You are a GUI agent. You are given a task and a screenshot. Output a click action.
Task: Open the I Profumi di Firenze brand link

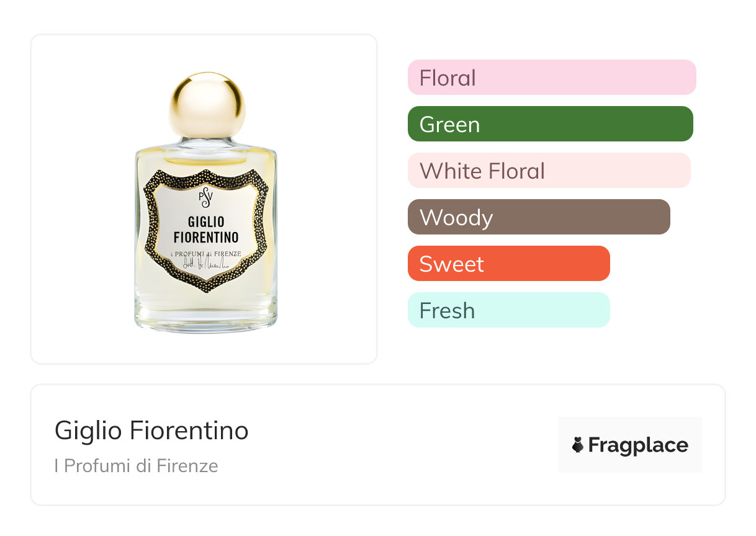click(136, 466)
